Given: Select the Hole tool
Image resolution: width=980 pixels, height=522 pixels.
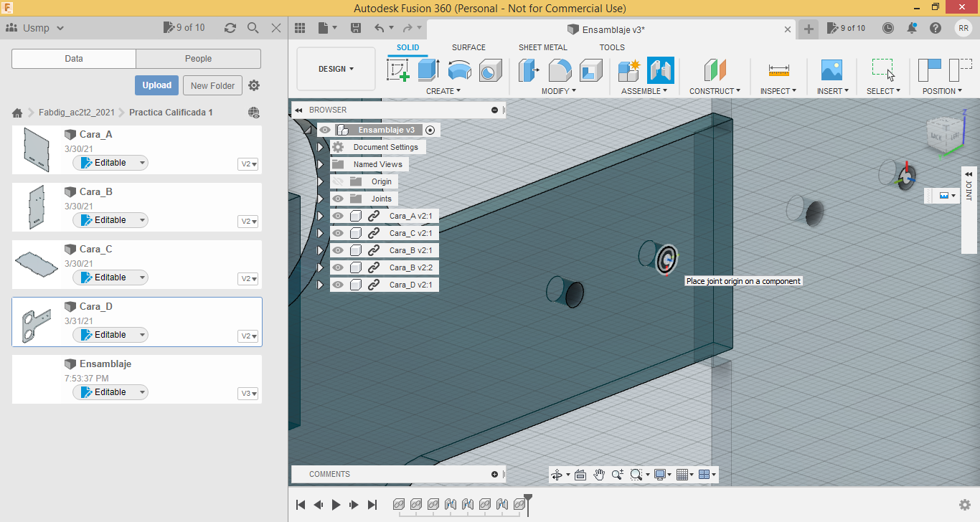Looking at the screenshot, I should [x=491, y=70].
